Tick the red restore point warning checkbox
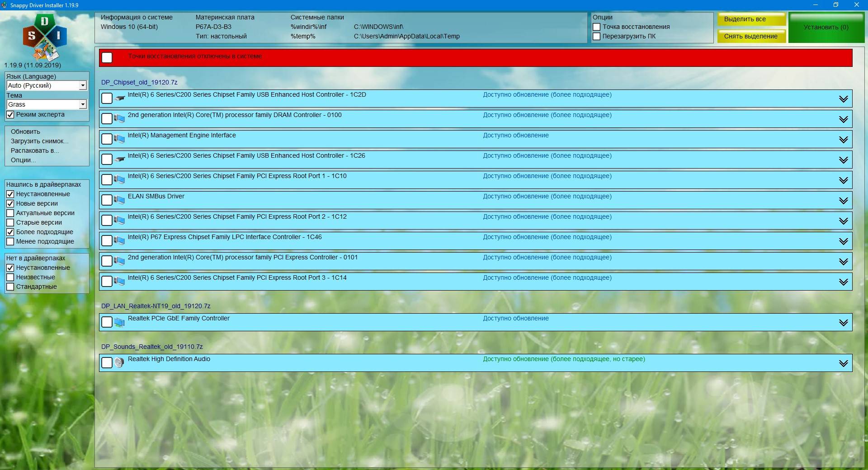The width and height of the screenshot is (868, 470). 107,57
